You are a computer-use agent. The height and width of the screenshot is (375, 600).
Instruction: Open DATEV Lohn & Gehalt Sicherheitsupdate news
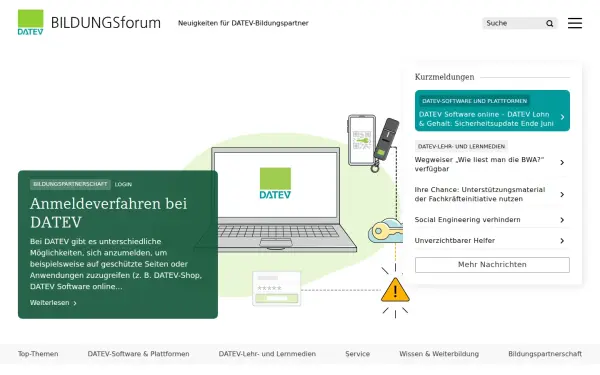point(486,119)
